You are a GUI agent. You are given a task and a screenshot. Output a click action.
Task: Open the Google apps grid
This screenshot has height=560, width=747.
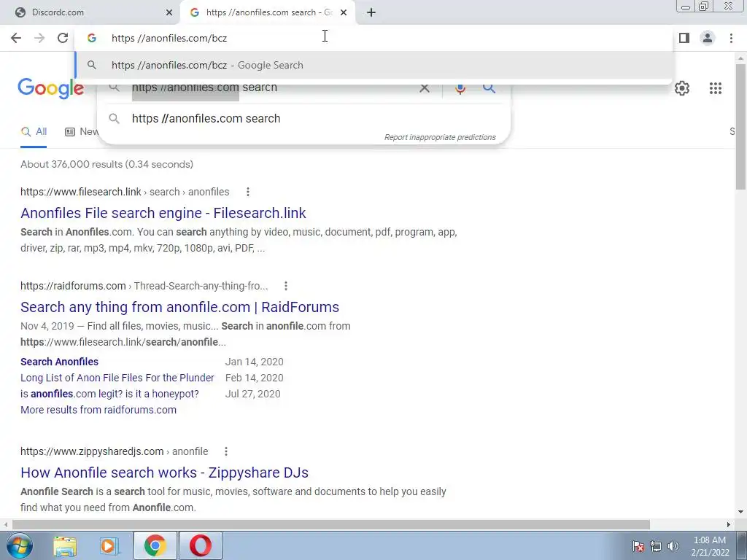click(715, 88)
